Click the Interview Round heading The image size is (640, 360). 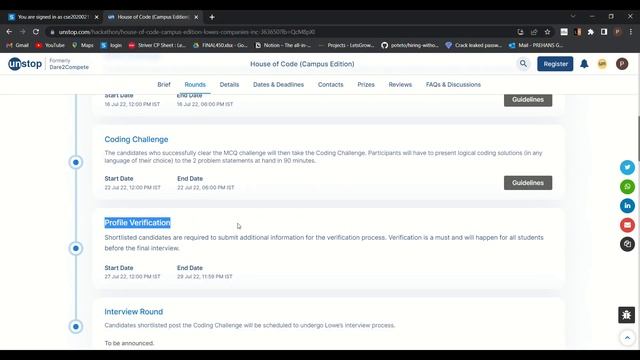133,311
